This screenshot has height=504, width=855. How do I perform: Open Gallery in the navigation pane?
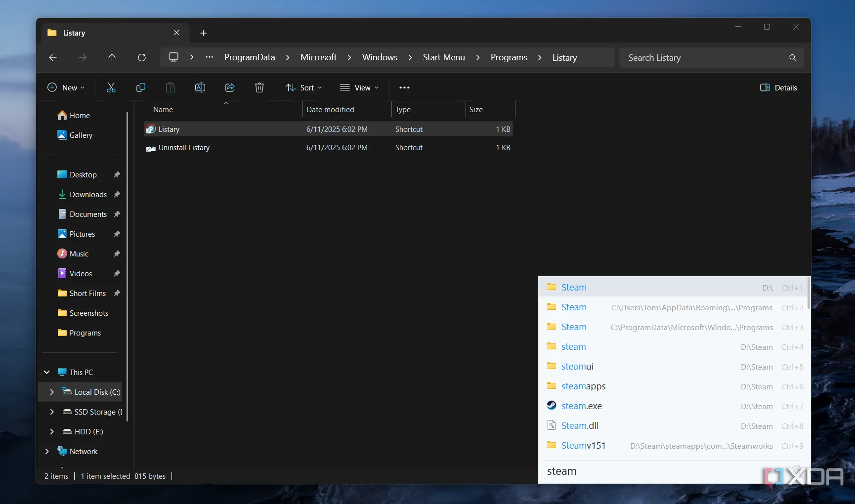(x=75, y=135)
